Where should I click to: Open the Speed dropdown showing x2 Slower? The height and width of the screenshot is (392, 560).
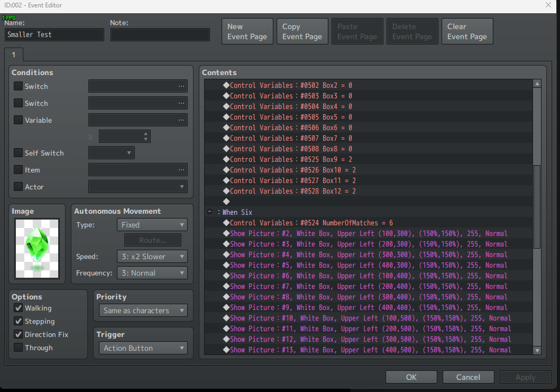(152, 257)
